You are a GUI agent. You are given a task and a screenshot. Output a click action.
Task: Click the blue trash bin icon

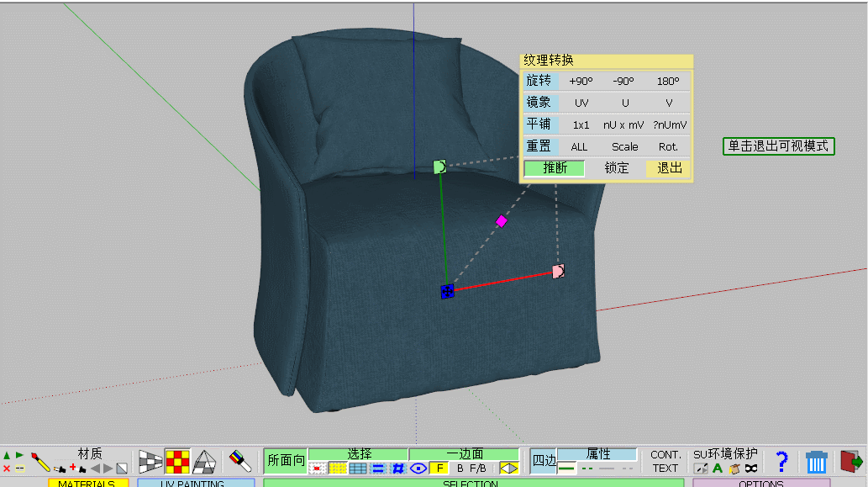(x=816, y=461)
